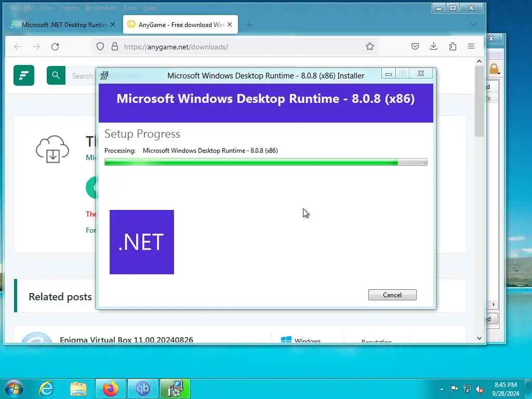The height and width of the screenshot is (399, 532).
Task: Open the tracking protection shield icon
Action: [x=100, y=46]
